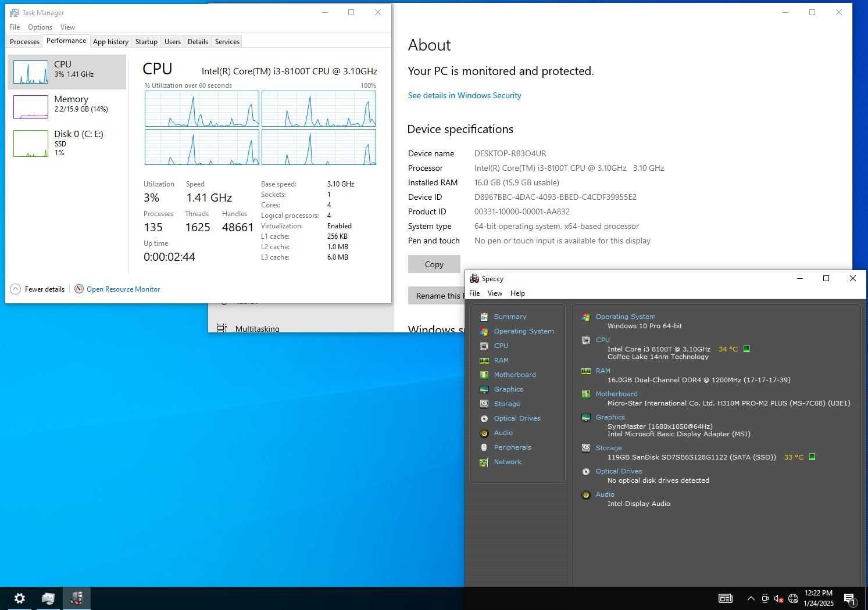The width and height of the screenshot is (868, 610).
Task: Select Network icon in Speccy sidebar
Action: pos(484,462)
